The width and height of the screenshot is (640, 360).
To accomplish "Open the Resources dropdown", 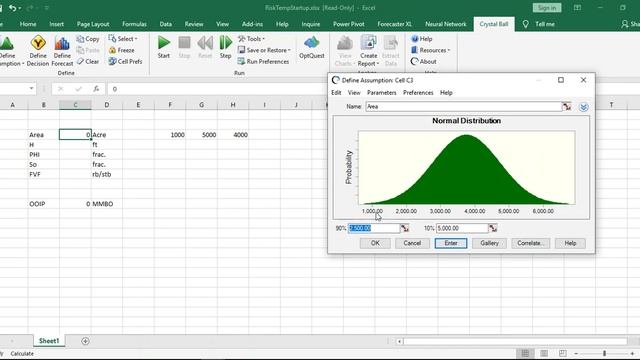I will coord(430,50).
